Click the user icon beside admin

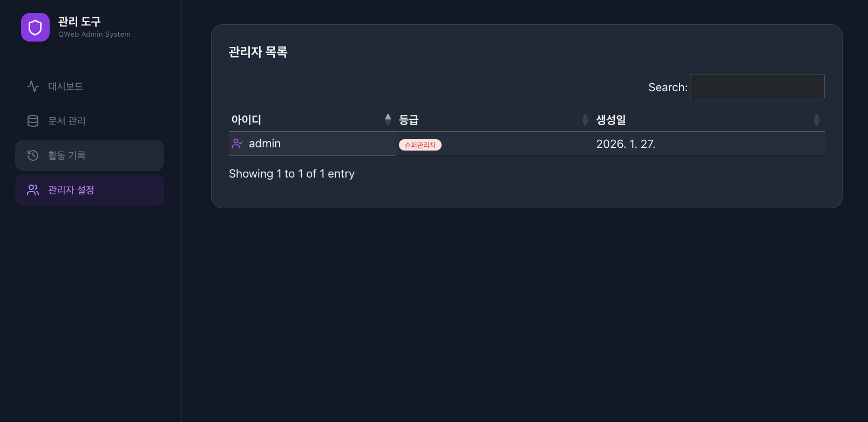237,144
